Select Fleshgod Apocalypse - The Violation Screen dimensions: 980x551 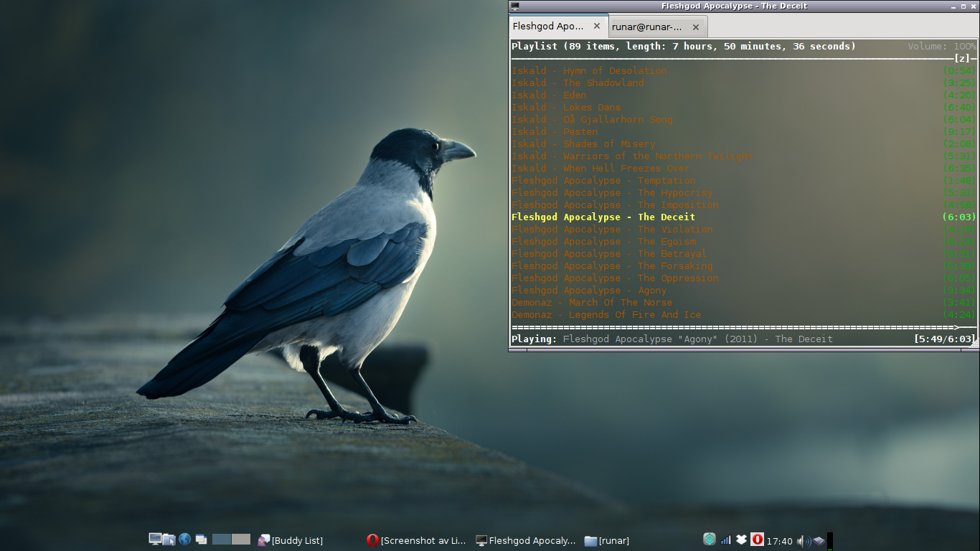[x=612, y=229]
